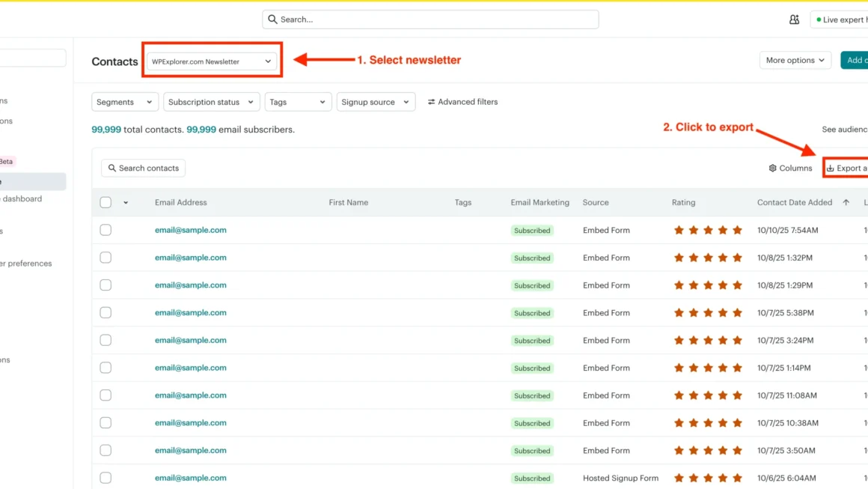This screenshot has width=868, height=489.
Task: Open contact email in the 10/10/25 7:54AM row
Action: coord(190,230)
